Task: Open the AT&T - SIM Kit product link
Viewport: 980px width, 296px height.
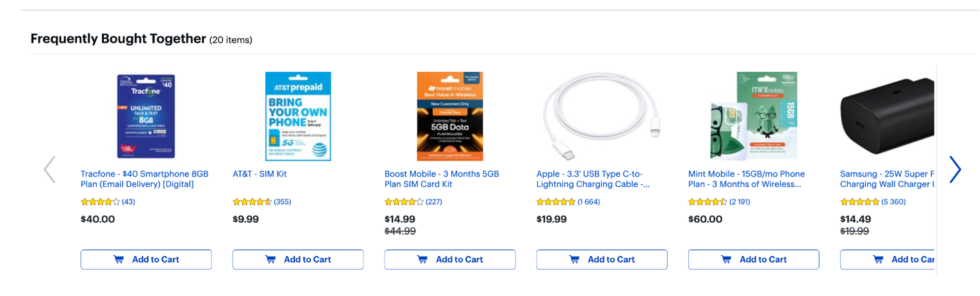Action: coord(260,174)
